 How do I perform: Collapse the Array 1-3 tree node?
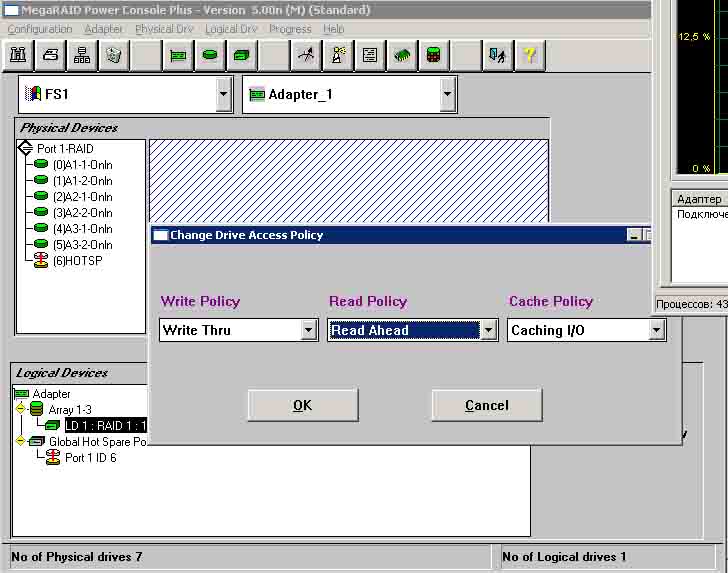(x=21, y=410)
